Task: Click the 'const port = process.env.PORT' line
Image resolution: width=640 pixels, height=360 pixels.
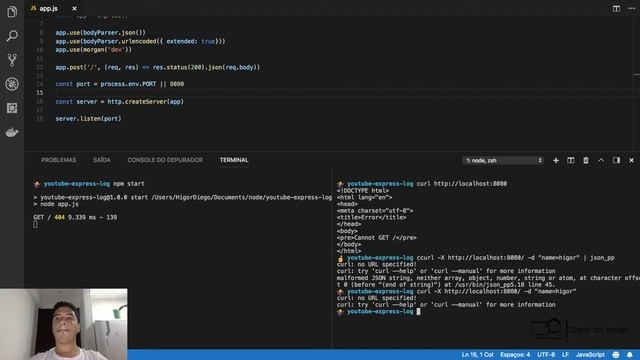Action: [120, 84]
